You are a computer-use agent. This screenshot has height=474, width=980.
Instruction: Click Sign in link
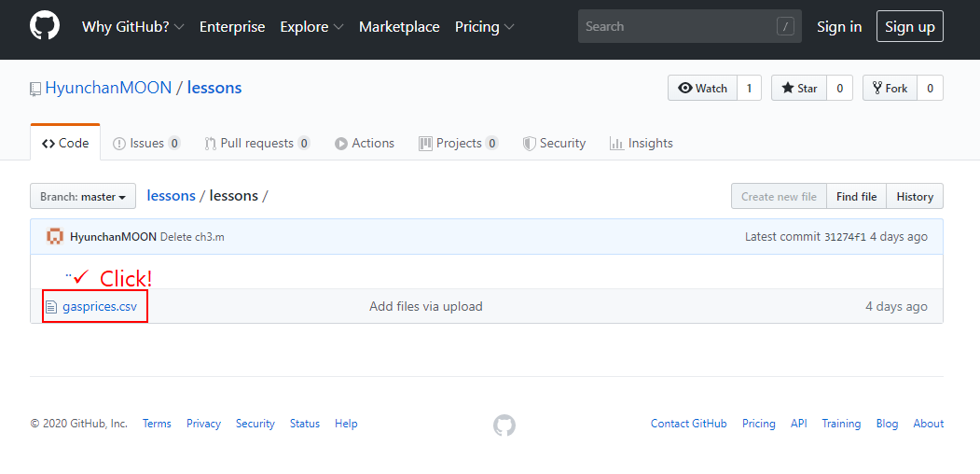tap(839, 27)
